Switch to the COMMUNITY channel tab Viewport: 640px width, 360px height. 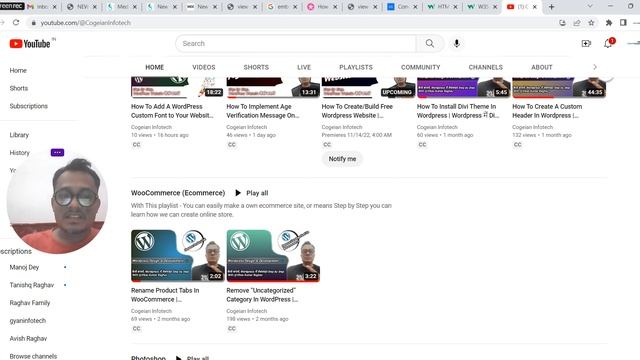420,67
